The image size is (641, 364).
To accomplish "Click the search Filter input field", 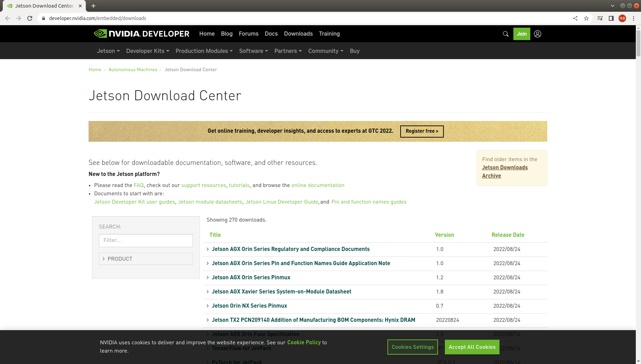I will [146, 241].
